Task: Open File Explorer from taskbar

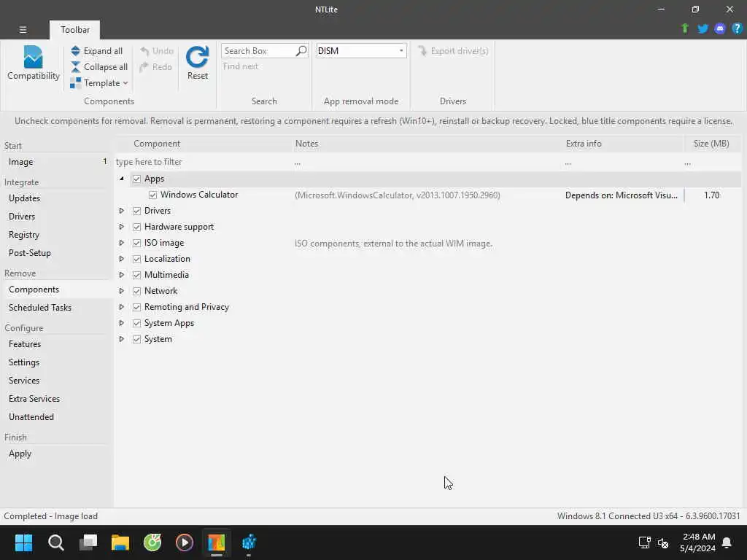Action: point(120,542)
